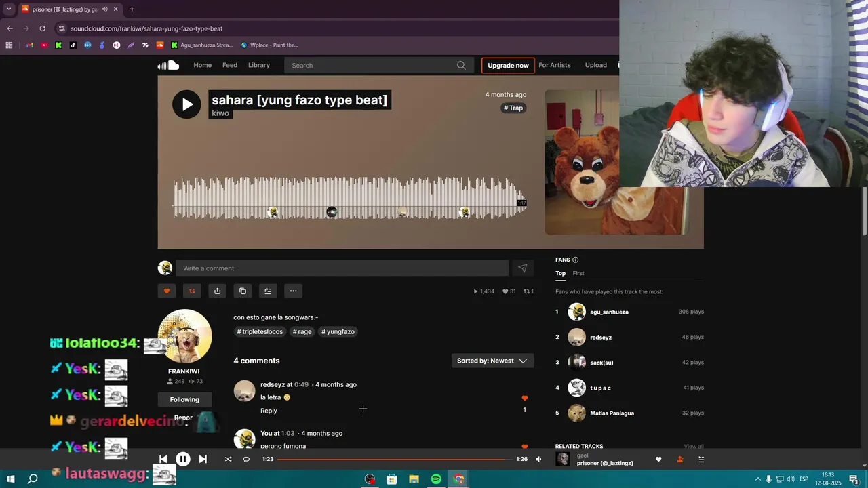Open sack(su) in the fans list
Viewport: 868px width, 488px height.
601,363
